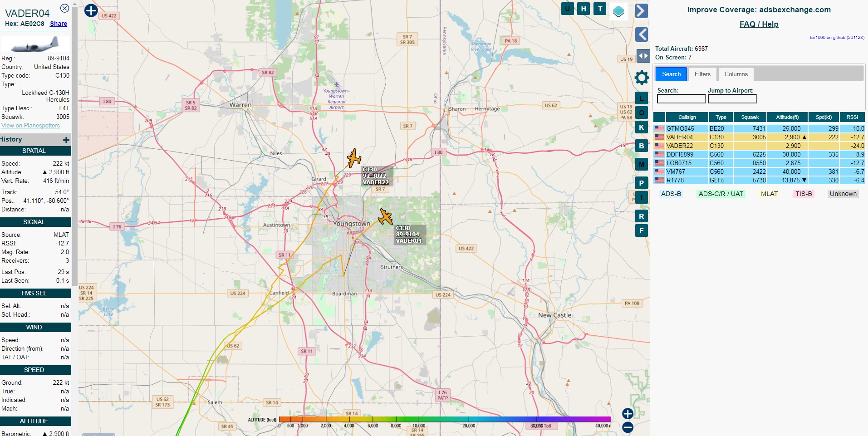Select the R1778 aircraft row
This screenshot has width=868, height=436.
(759, 180)
